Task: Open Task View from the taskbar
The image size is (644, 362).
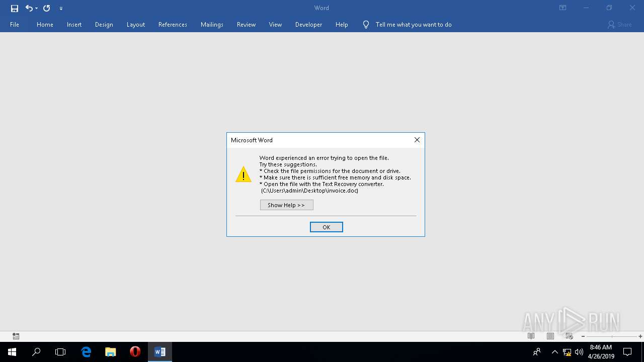Action: point(60,352)
